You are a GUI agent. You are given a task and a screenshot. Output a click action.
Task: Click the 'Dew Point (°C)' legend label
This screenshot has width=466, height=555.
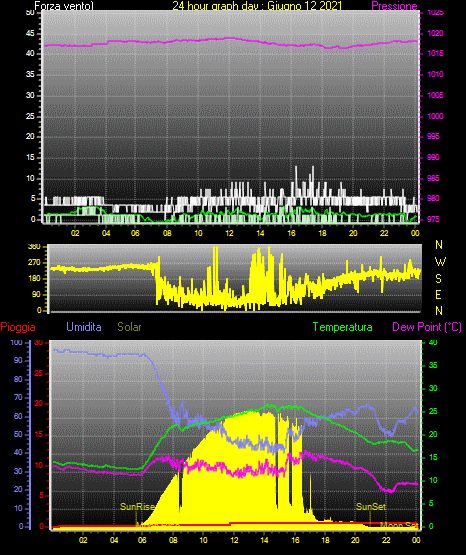(x=427, y=327)
